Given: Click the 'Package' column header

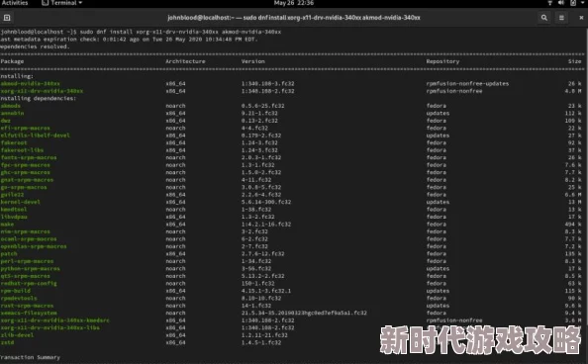Looking at the screenshot, I should (x=12, y=61).
